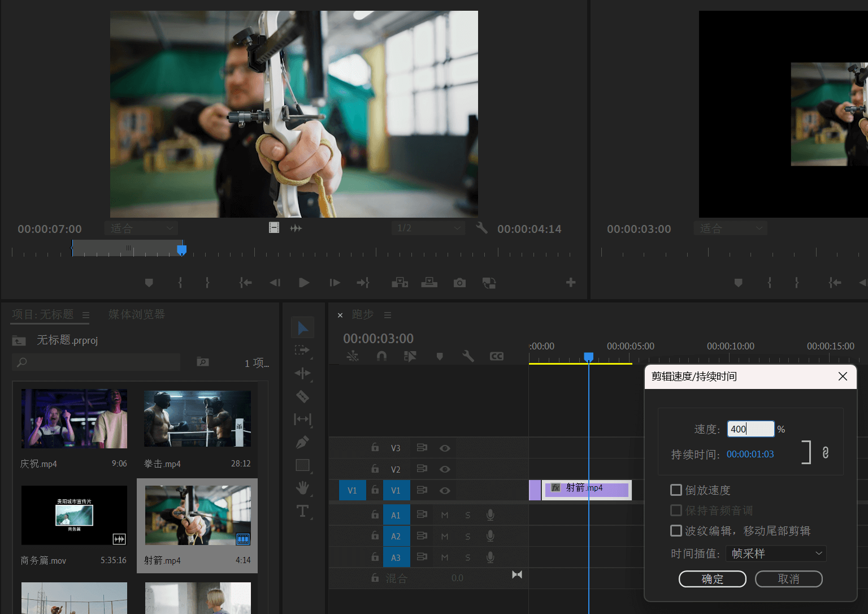Open the timeline captions CC button
The image size is (868, 614).
(x=497, y=356)
